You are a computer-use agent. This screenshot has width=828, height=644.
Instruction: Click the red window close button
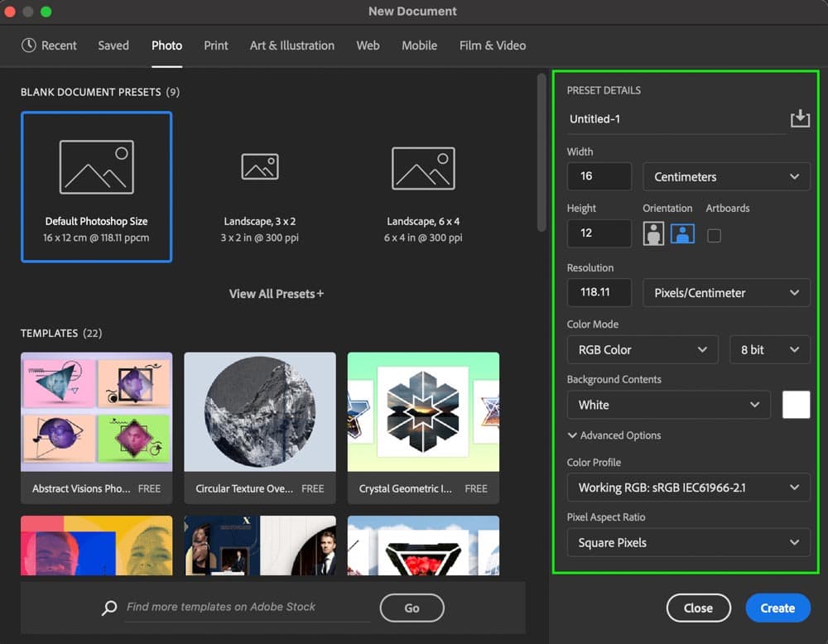pyautogui.click(x=9, y=12)
